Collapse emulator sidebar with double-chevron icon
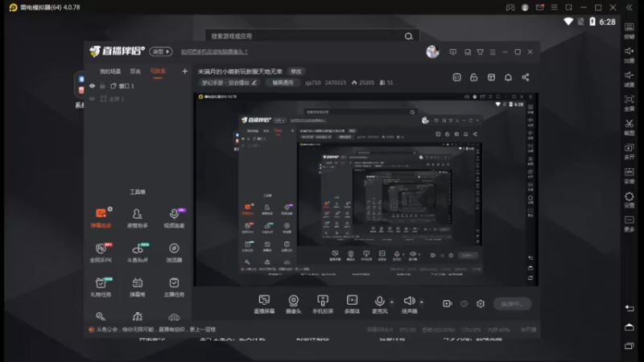Viewport: 644px width, 362px height. tap(630, 7)
